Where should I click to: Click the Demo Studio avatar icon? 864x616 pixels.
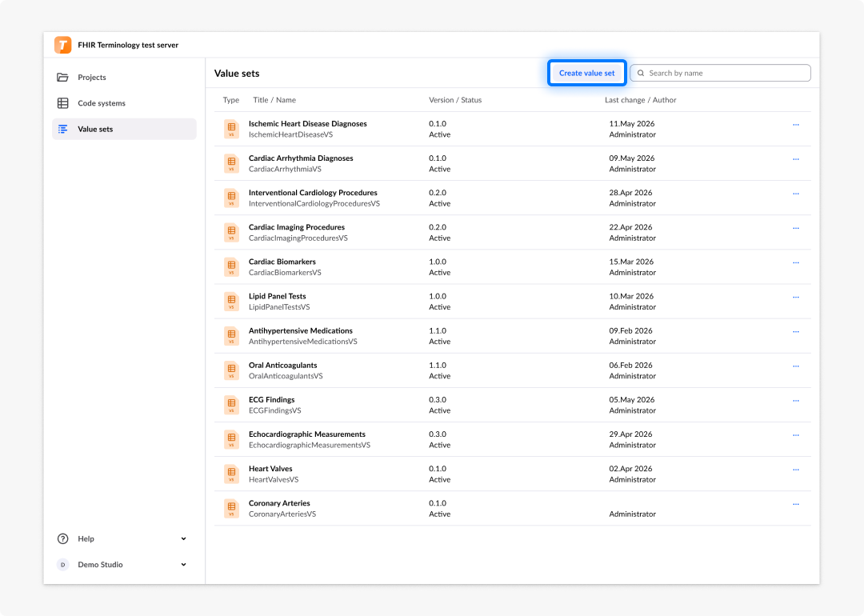(x=63, y=565)
